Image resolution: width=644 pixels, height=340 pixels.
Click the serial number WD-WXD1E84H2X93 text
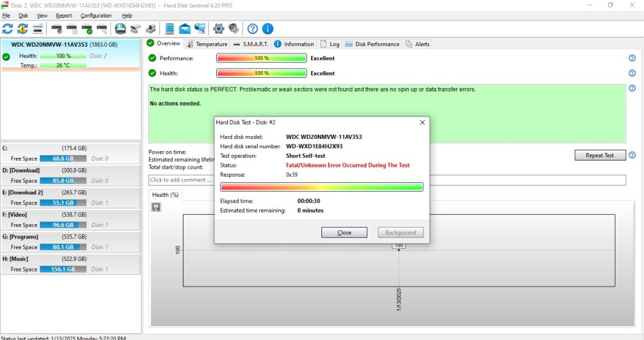coord(314,146)
